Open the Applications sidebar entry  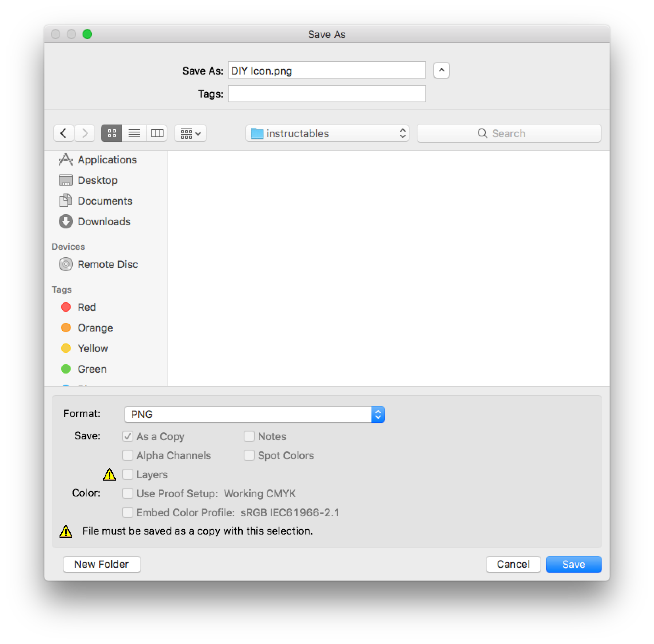(107, 160)
